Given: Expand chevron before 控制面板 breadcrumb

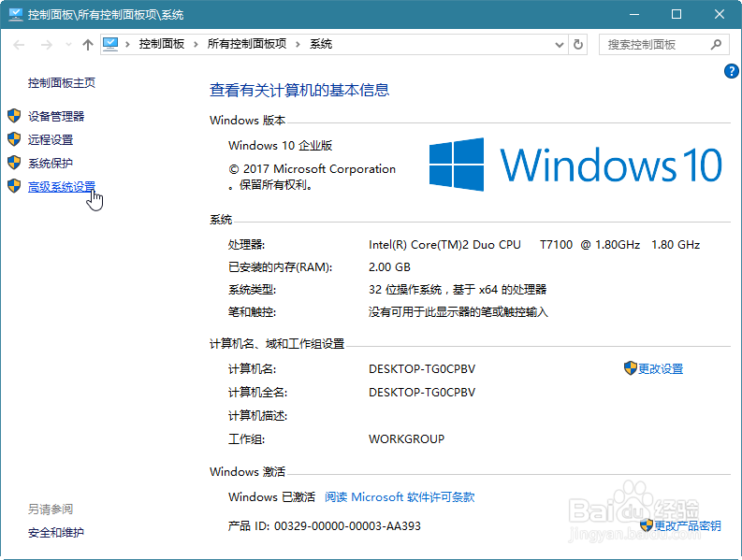Looking at the screenshot, I should (x=127, y=45).
